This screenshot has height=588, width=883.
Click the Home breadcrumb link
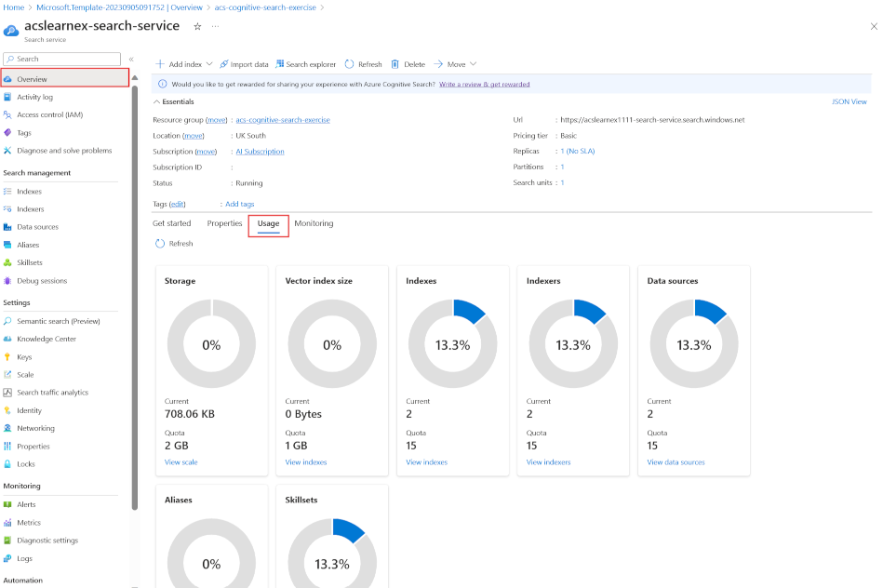click(14, 7)
